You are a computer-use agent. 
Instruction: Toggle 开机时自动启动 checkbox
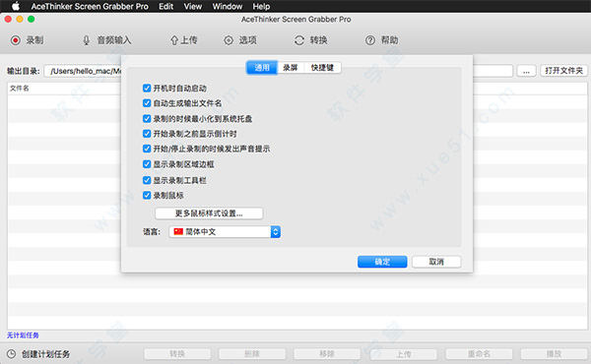pos(147,89)
